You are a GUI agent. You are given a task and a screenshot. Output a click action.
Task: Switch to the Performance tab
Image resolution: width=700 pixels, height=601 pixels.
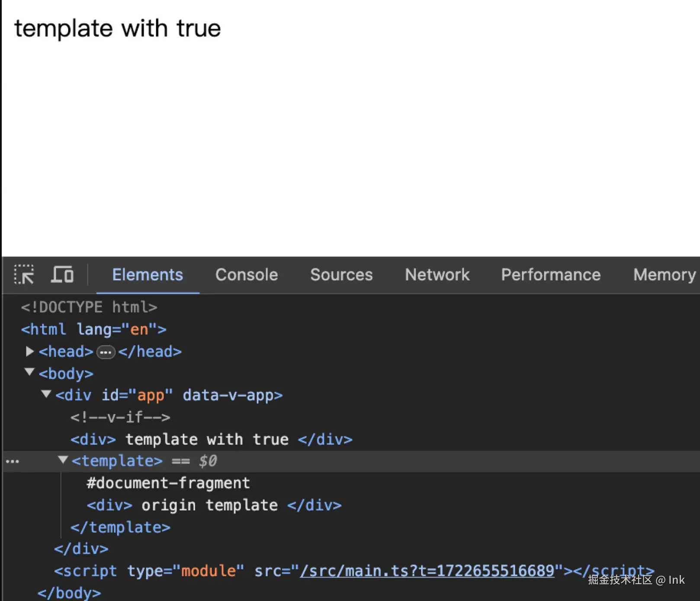(x=551, y=275)
